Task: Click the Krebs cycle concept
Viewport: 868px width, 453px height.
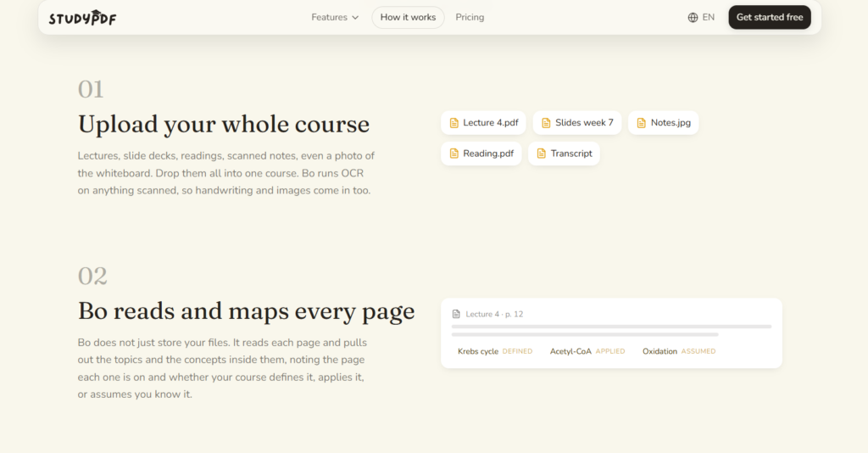Action: click(x=478, y=351)
